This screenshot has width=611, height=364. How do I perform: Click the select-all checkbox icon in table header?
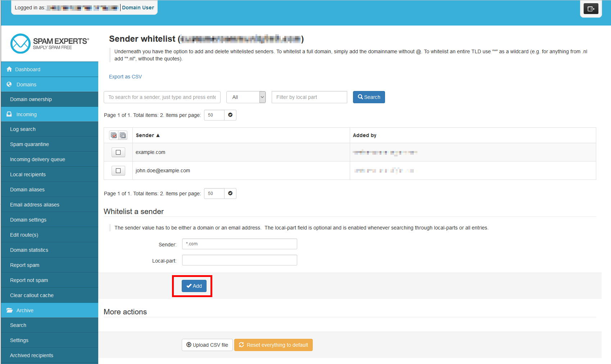pyautogui.click(x=114, y=135)
